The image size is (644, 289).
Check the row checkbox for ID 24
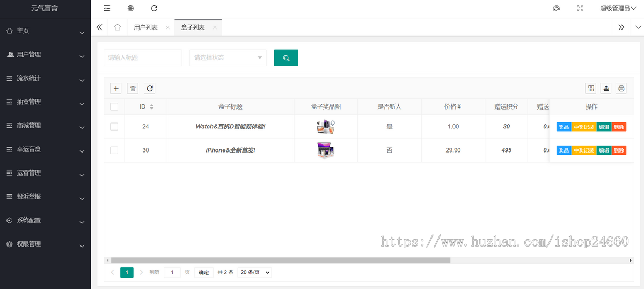(x=114, y=127)
